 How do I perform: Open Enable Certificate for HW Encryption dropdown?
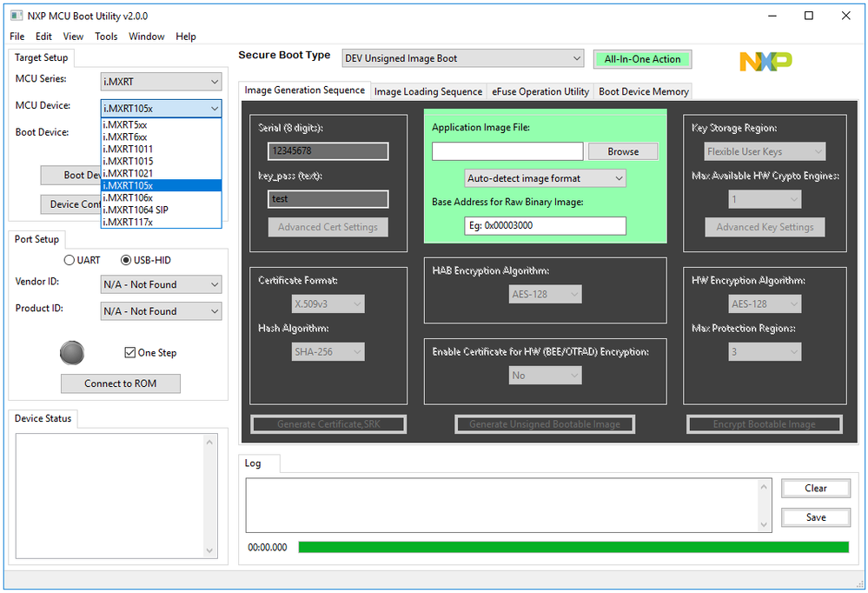(546, 376)
